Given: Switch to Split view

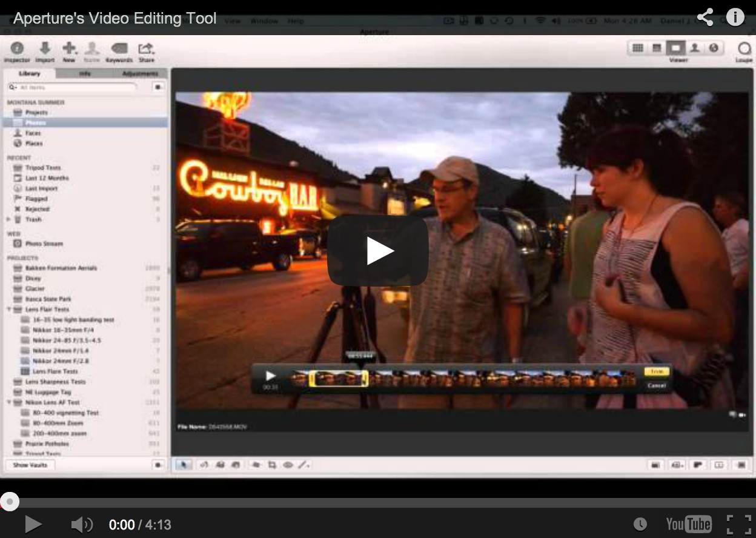Looking at the screenshot, I should (657, 48).
